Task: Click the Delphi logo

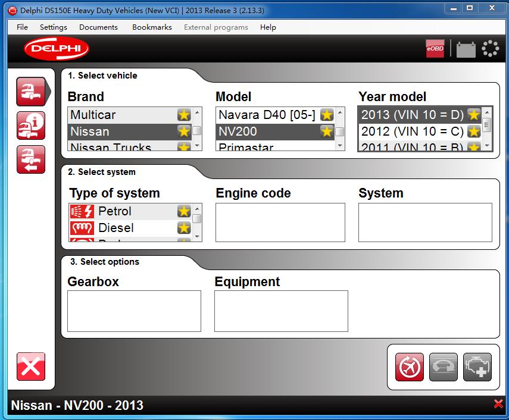Action: pyautogui.click(x=57, y=49)
